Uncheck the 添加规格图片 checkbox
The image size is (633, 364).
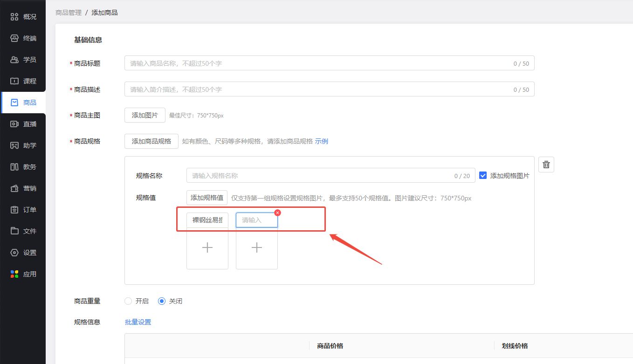(x=483, y=176)
